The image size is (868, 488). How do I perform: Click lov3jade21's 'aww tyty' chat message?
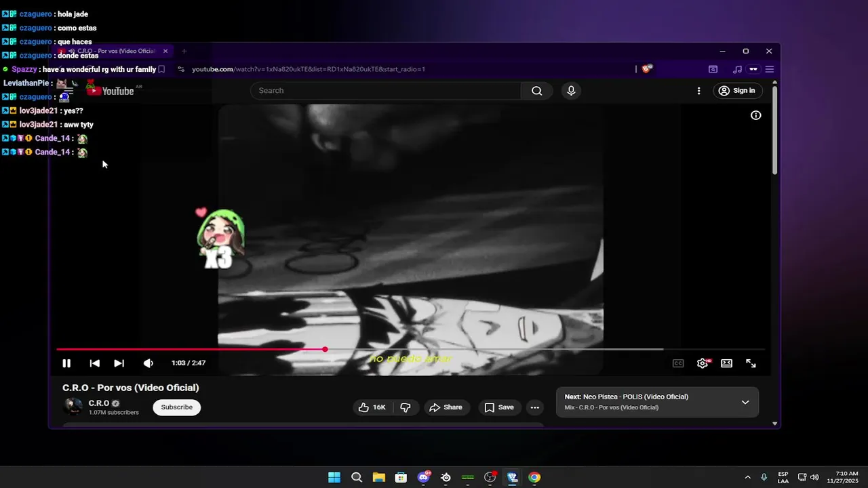[47, 125]
